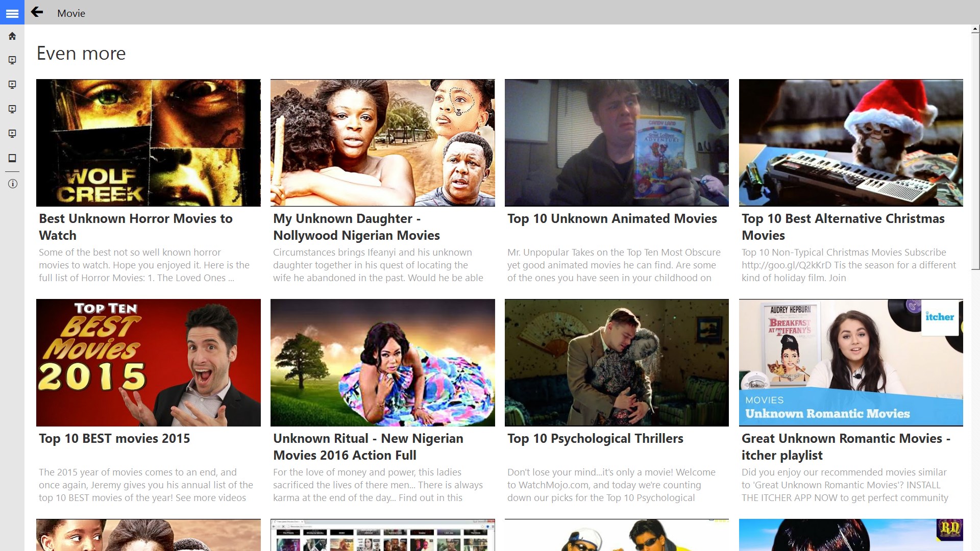The height and width of the screenshot is (551, 980).
Task: Click the tablet sidebar icon
Action: 12,158
